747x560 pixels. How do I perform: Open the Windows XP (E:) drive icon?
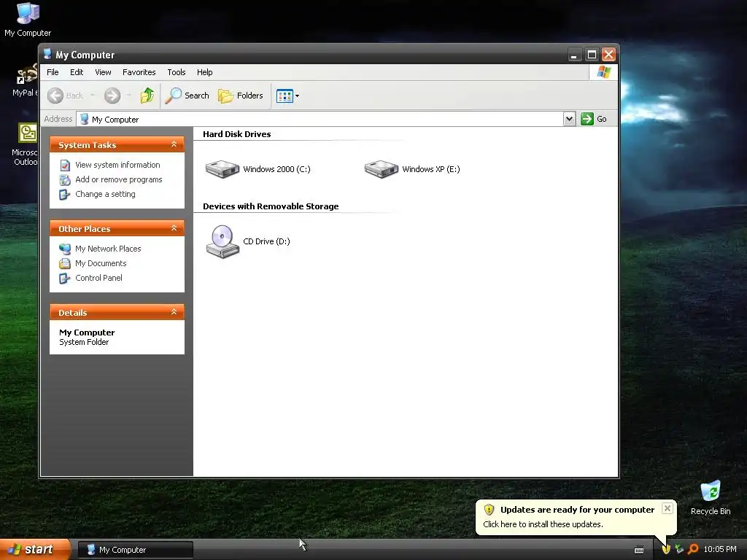(381, 169)
